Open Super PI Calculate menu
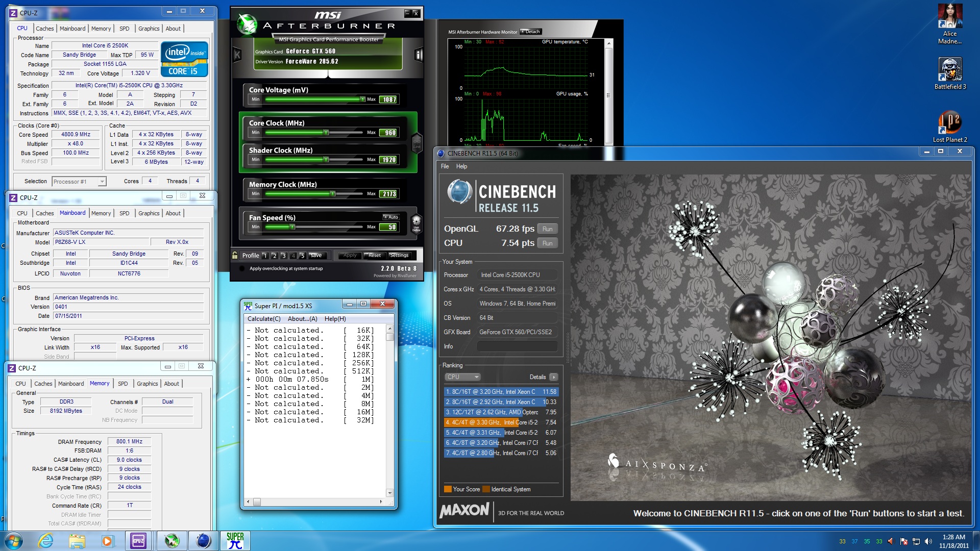The image size is (980, 551). [264, 319]
